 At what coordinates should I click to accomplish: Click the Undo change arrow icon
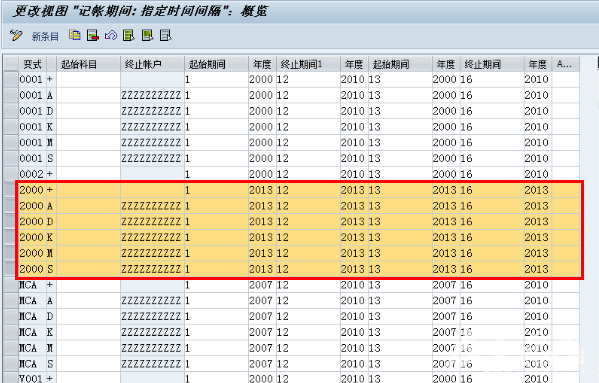(x=111, y=36)
